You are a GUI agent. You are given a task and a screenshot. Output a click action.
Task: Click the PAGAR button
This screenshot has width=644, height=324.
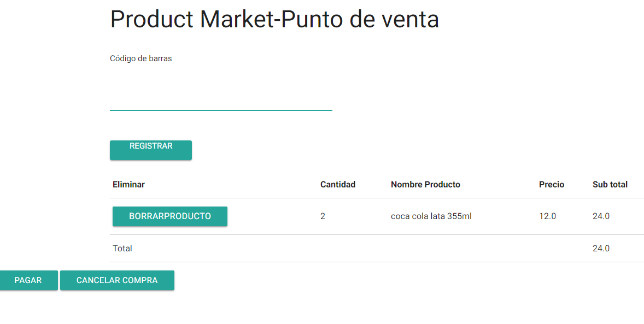28,280
